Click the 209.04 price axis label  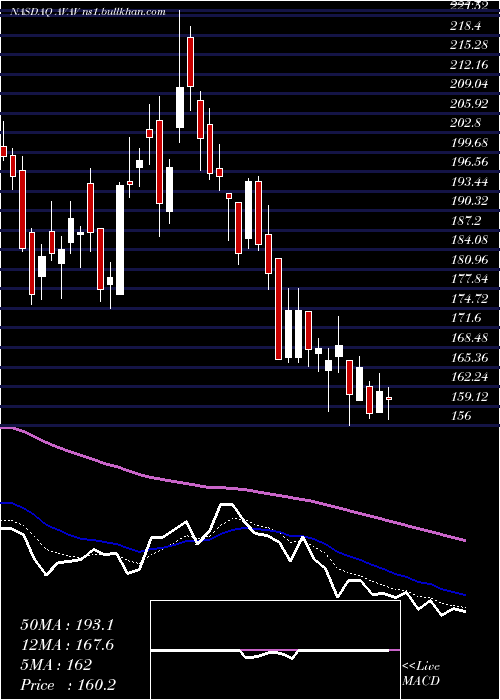(469, 84)
